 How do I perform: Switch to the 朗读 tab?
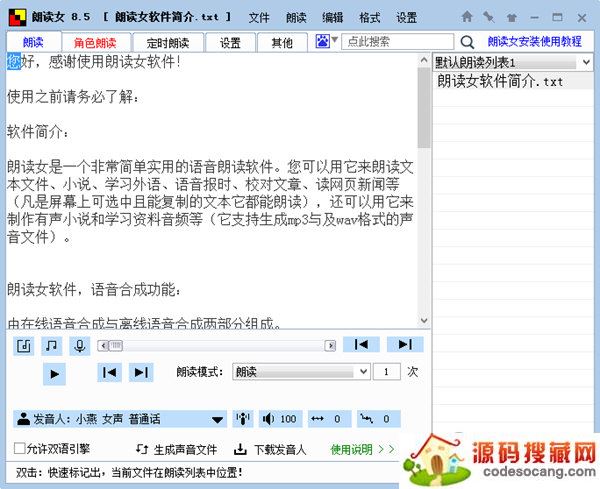click(34, 42)
